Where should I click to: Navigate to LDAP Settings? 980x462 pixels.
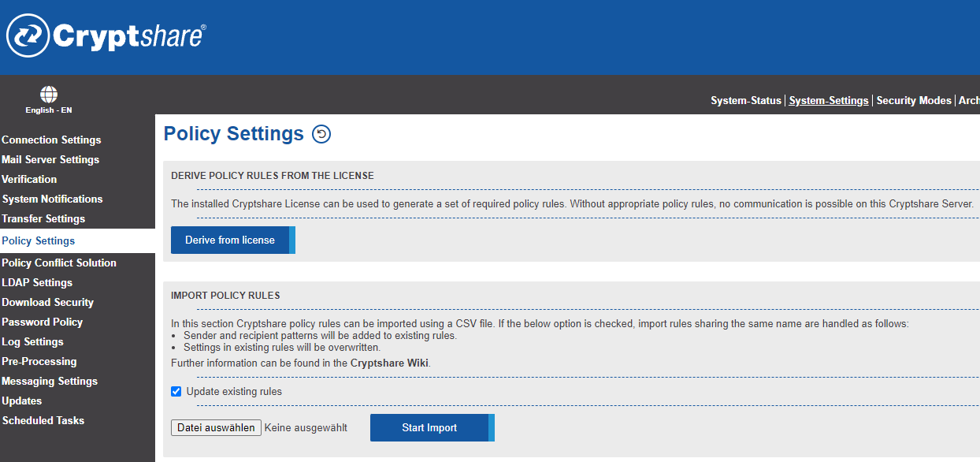coord(37,282)
